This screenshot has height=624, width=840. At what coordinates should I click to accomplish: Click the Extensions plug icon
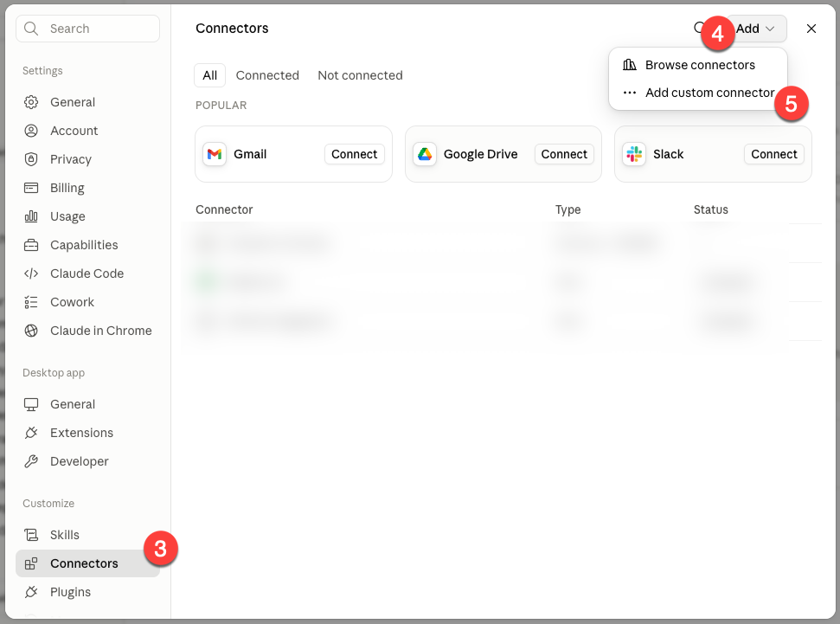point(31,433)
